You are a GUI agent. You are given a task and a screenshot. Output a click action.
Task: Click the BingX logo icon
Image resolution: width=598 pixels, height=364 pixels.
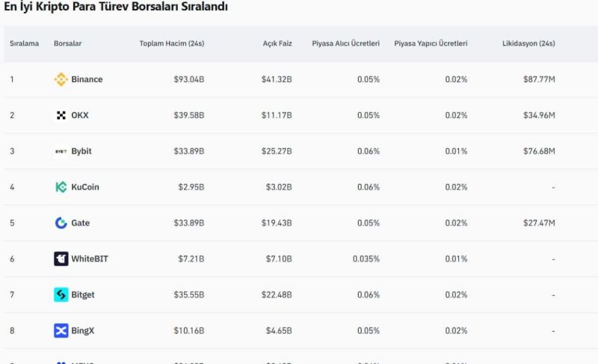click(61, 330)
